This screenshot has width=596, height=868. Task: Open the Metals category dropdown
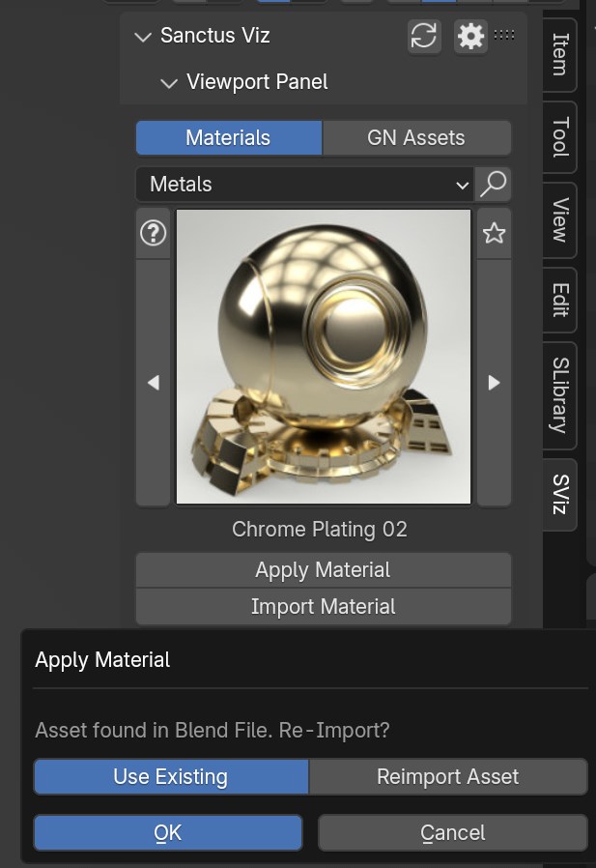[304, 184]
